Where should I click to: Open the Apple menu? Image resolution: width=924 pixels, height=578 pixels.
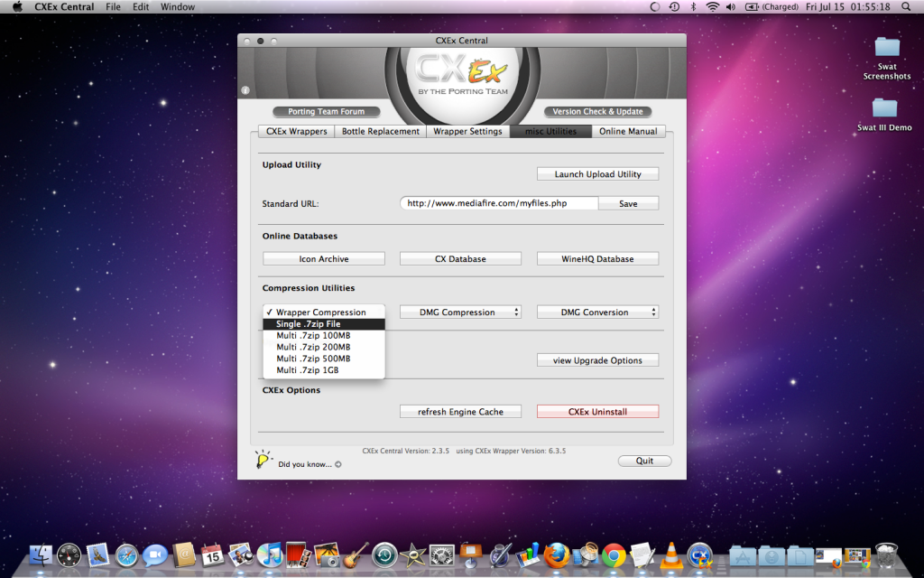coord(17,7)
